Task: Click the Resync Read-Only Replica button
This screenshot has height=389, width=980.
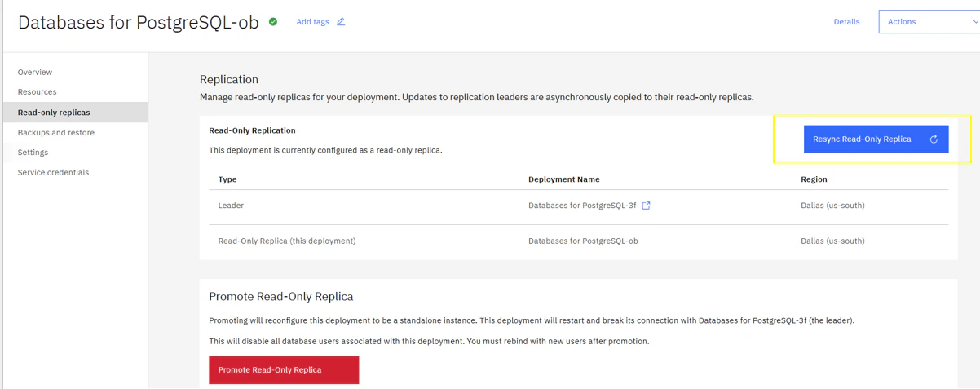Action: tap(876, 139)
